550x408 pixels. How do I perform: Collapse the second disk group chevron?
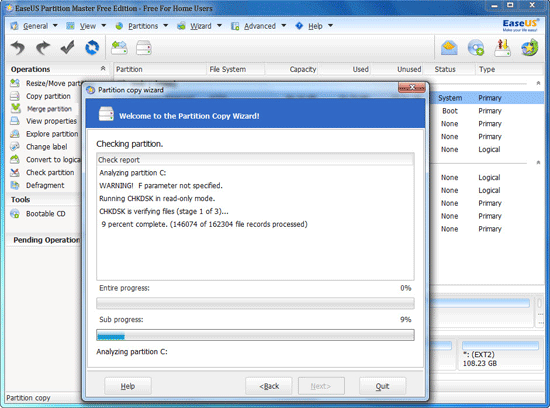click(538, 162)
